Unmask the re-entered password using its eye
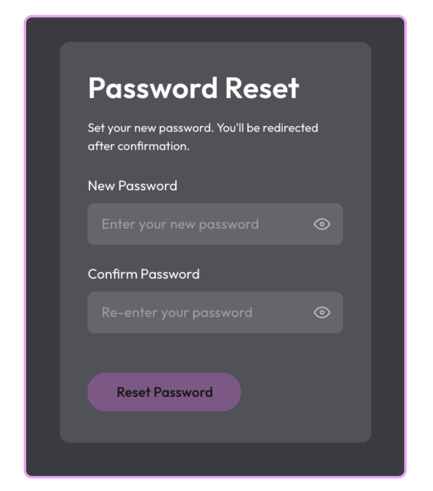Screen dimensions: 433x491 [322, 312]
